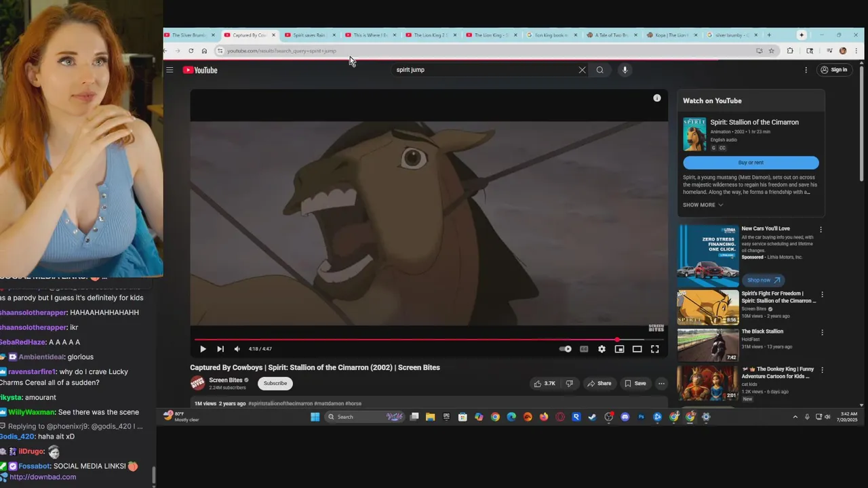The image size is (868, 488).
Task: Open File Explorer from taskbar
Action: pos(430,417)
